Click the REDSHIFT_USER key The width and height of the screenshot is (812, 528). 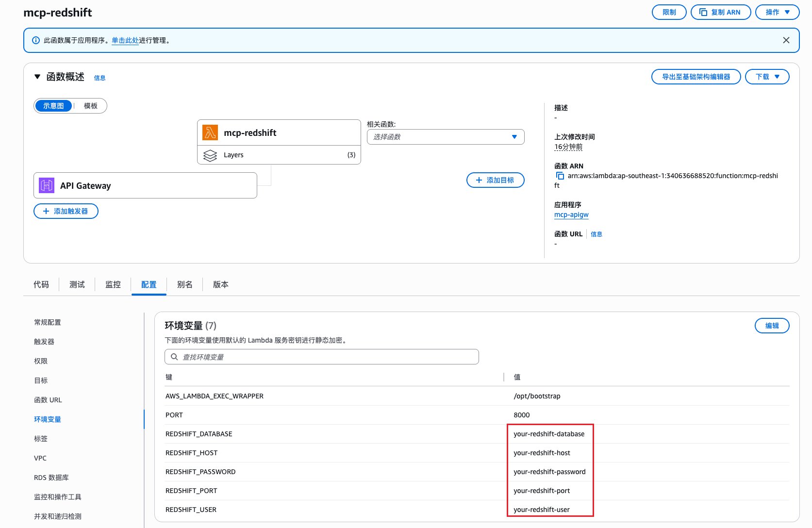(191, 510)
